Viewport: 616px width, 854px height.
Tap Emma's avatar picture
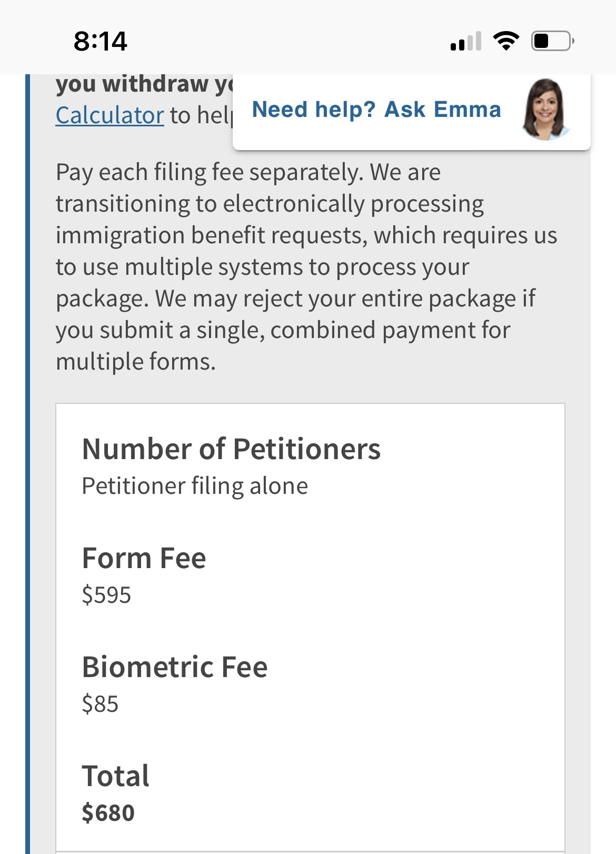(545, 110)
